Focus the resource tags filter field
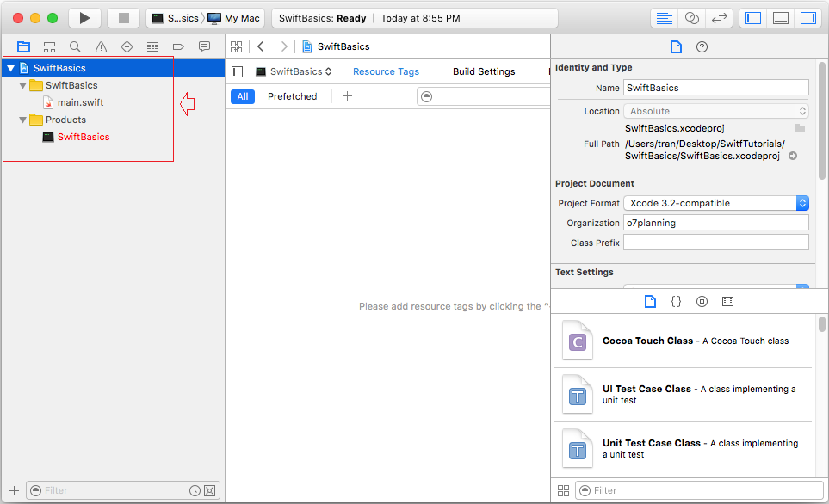829x504 pixels. click(x=484, y=96)
